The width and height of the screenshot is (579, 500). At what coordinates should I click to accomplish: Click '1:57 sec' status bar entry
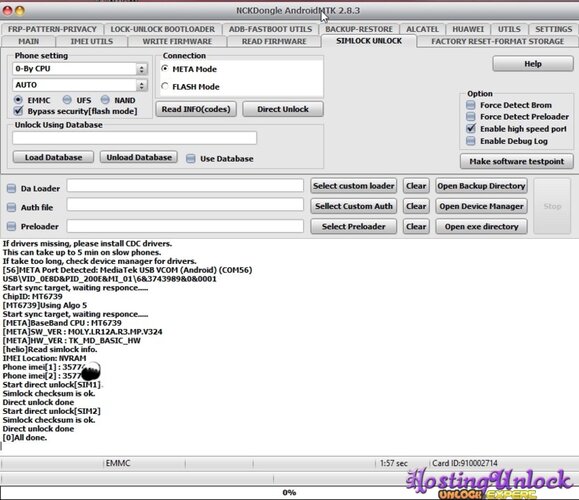point(394,463)
